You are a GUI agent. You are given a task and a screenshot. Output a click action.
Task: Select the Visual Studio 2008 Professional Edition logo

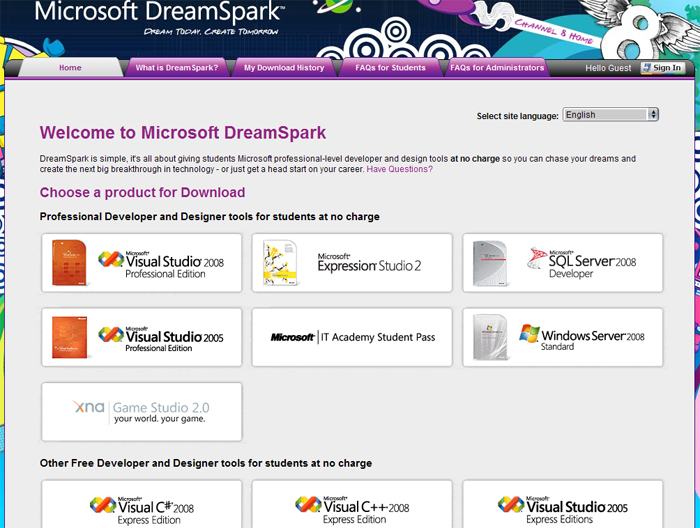tap(161, 265)
